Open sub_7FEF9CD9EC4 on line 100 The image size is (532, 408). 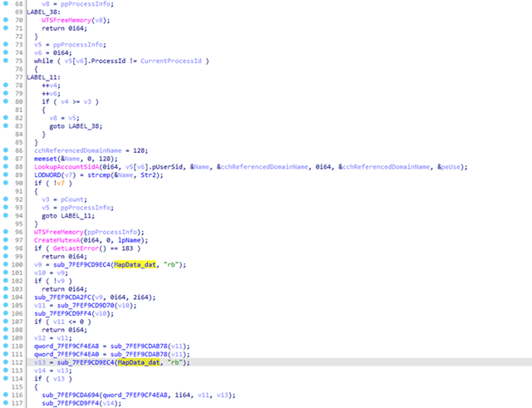pos(81,264)
